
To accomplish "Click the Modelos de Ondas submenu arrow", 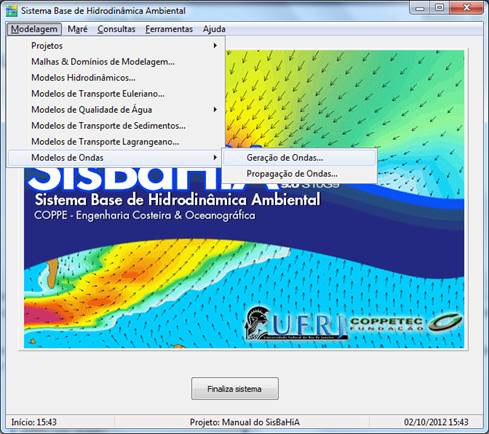I will 215,158.
